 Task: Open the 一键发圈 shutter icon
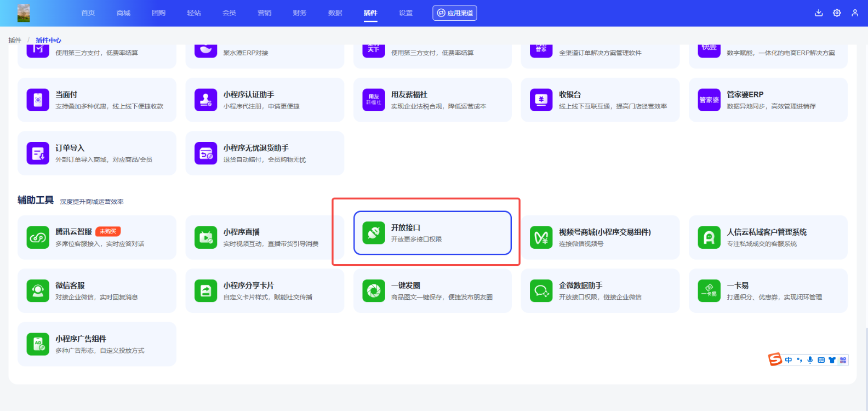(374, 290)
